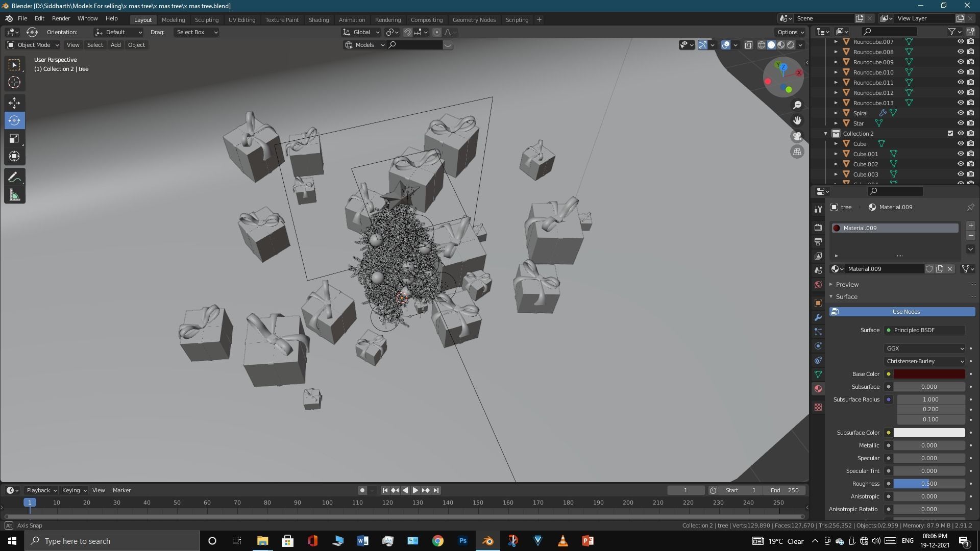Click Surface Principled BSDF shader button
The height and width of the screenshot is (551, 980).
[924, 330]
